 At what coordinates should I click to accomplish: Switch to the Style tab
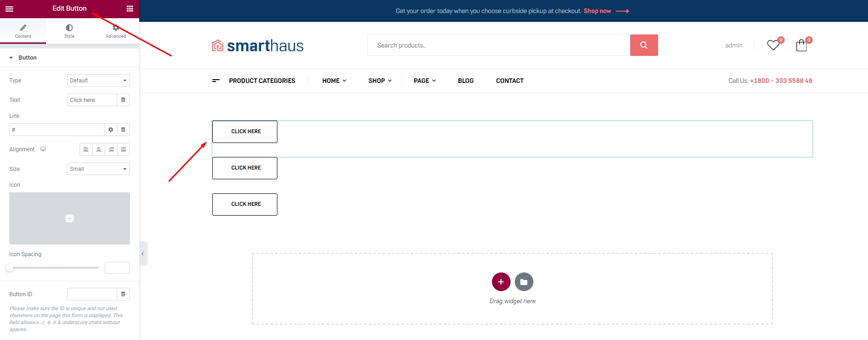(x=69, y=31)
